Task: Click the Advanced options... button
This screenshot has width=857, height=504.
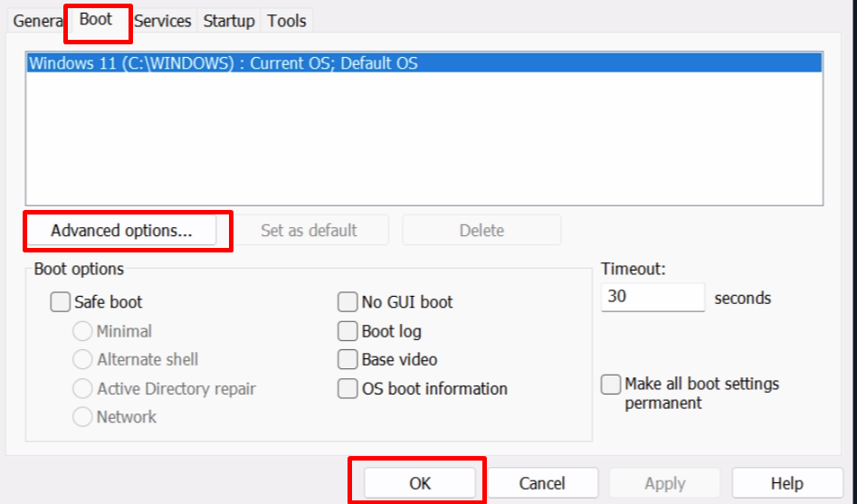Action: (121, 230)
